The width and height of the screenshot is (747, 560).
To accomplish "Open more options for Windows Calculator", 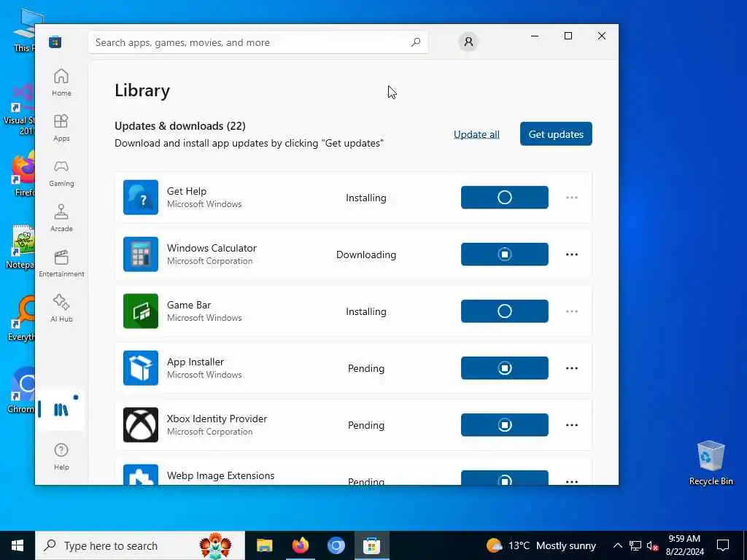I will (572, 254).
